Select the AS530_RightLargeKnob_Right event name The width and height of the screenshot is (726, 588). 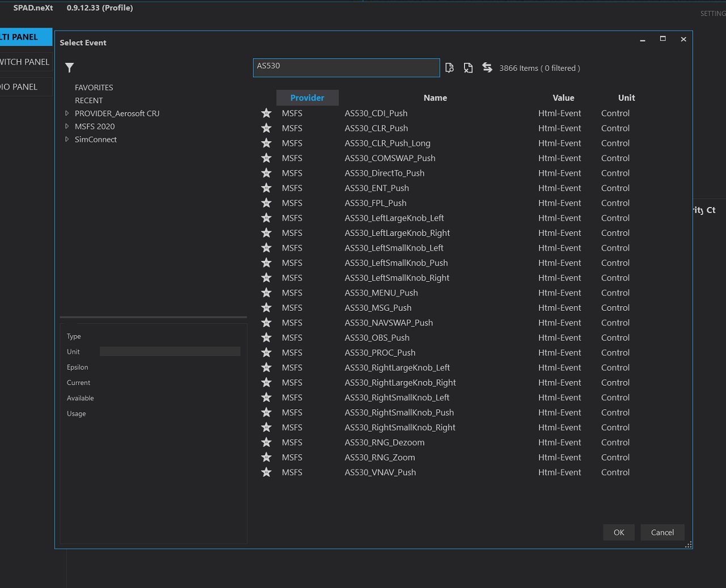400,383
